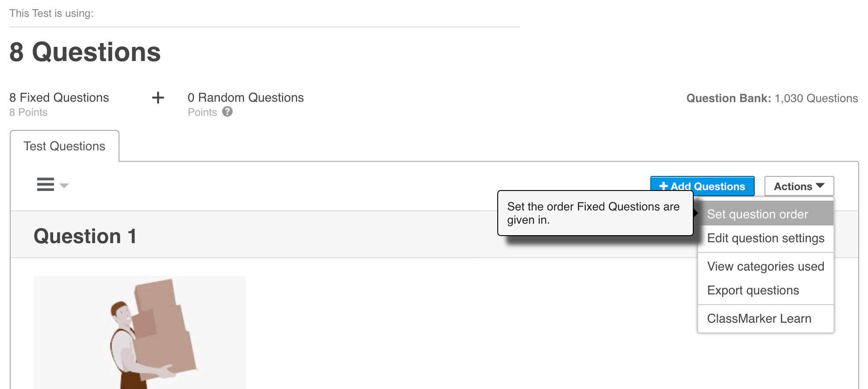The image size is (868, 389).
Task: Click the help question mark beside Points
Action: tap(227, 112)
